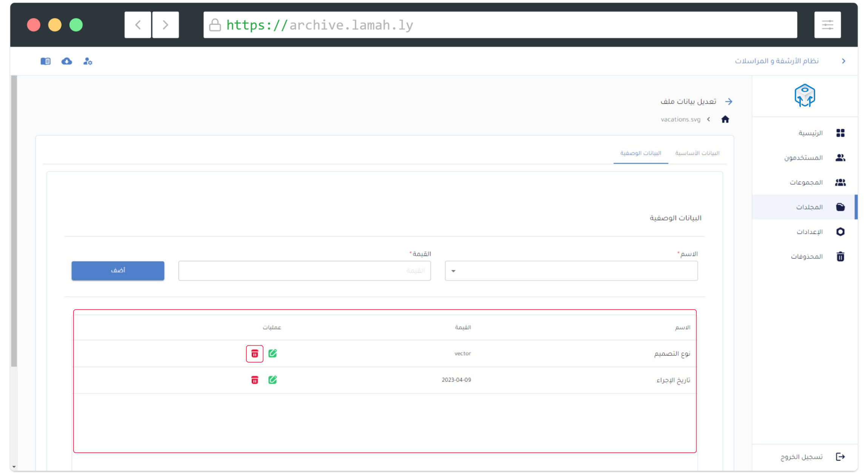The image size is (868, 473).
Task: Collapse the sidebar using the top chevron
Action: [x=843, y=61]
